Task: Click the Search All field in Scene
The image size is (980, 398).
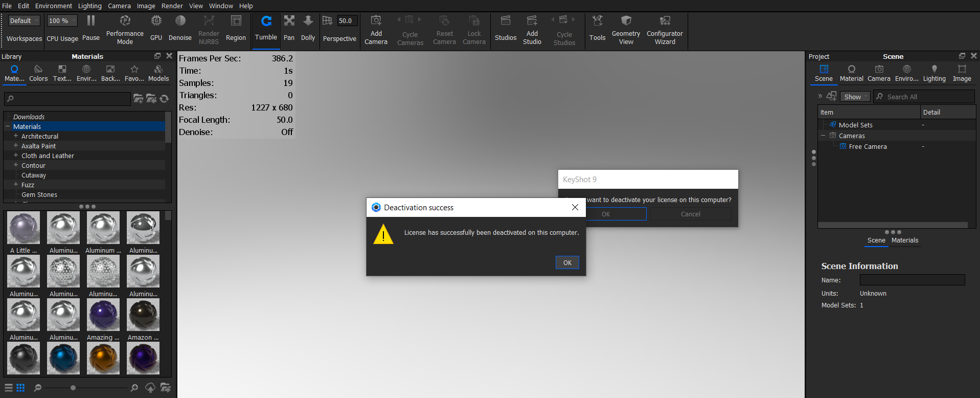Action: point(924,97)
